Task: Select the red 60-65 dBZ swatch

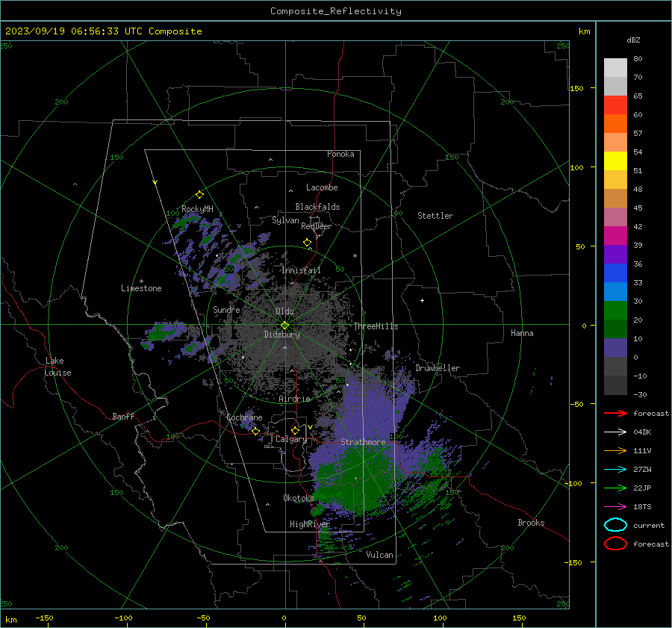Action: [615, 105]
